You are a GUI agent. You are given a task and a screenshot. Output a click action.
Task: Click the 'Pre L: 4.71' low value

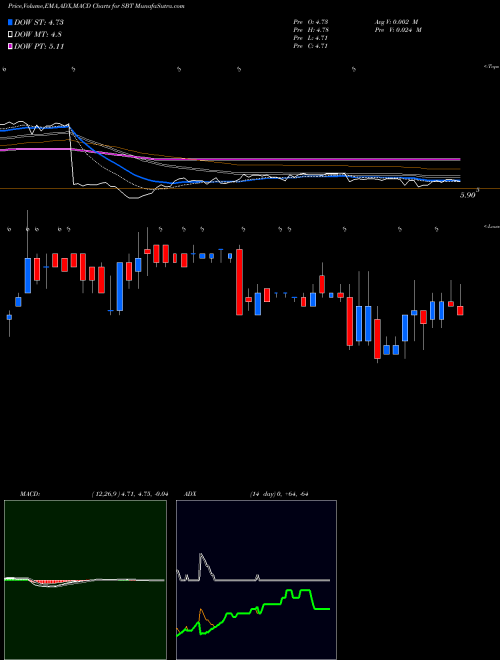click(x=311, y=38)
